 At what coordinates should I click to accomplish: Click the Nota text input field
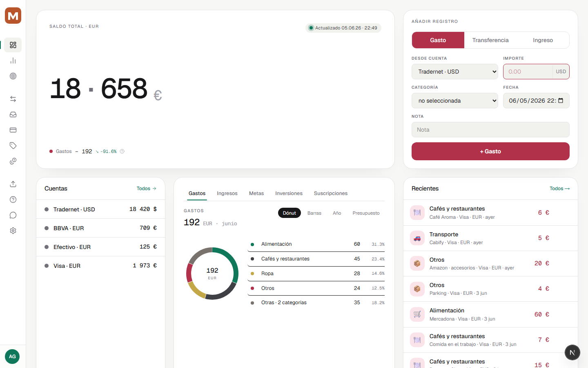click(x=490, y=130)
